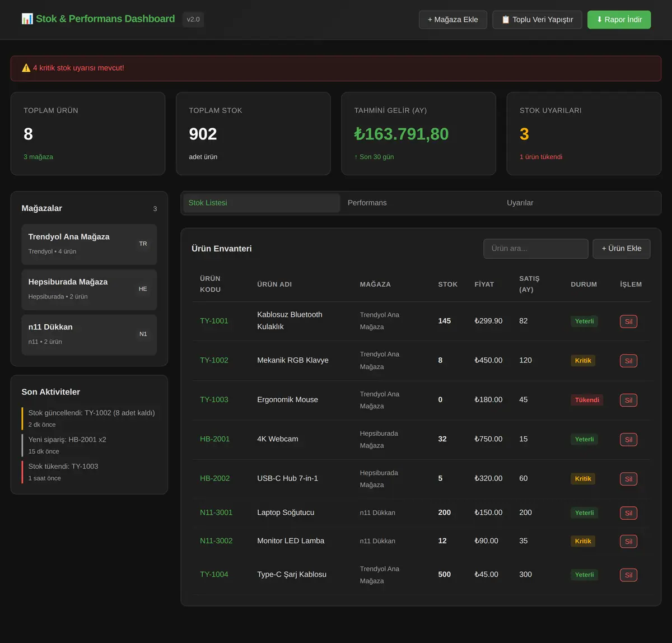
Task: Click product code N11-3001
Action: click(x=216, y=512)
